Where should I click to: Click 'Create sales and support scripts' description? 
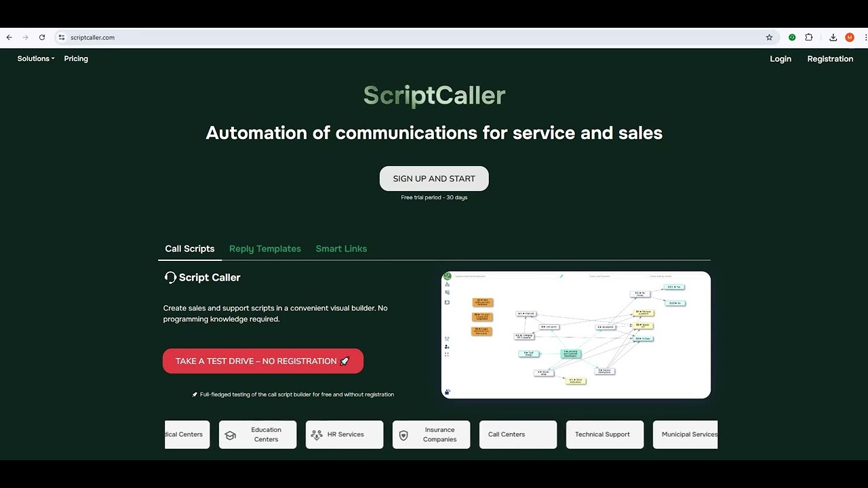(x=275, y=313)
